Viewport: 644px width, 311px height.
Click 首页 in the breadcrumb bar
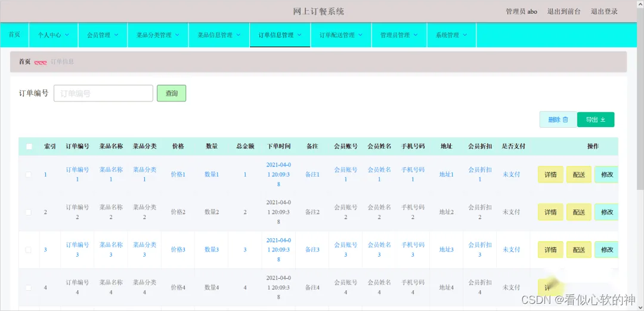[x=24, y=61]
